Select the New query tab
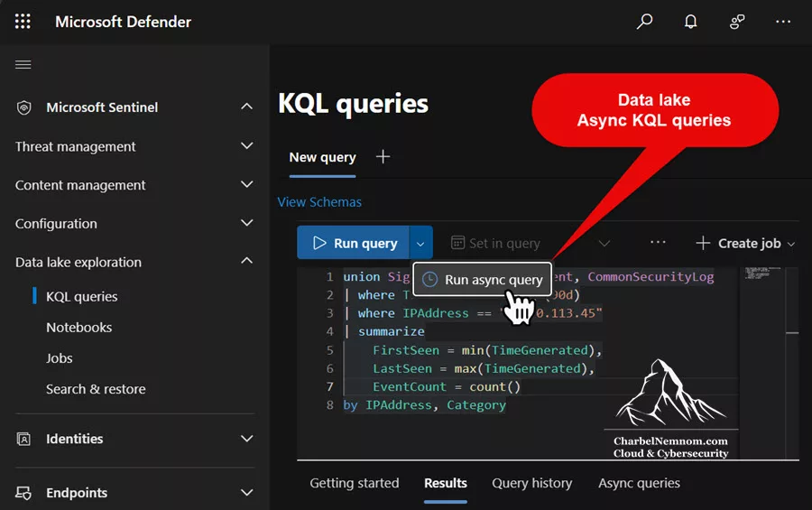Viewport: 812px width, 510px height. click(322, 157)
